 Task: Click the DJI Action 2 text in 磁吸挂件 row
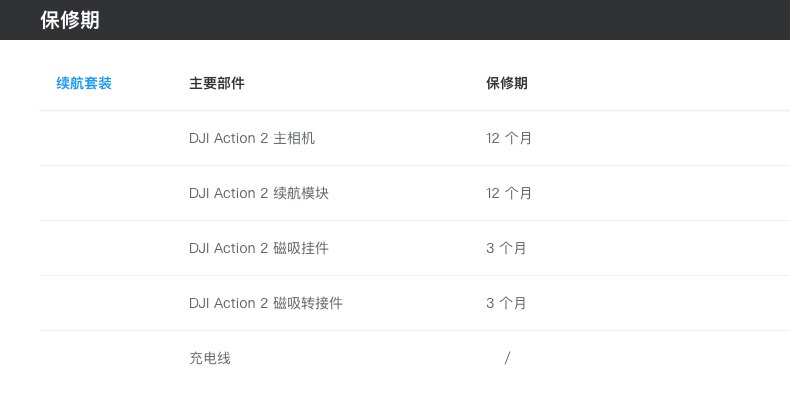(228, 248)
